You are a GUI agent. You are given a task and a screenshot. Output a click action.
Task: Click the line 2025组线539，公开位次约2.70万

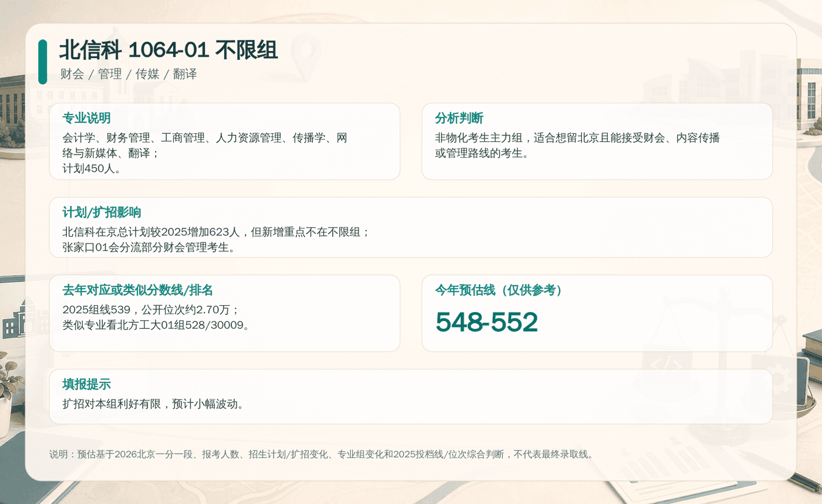pyautogui.click(x=151, y=310)
